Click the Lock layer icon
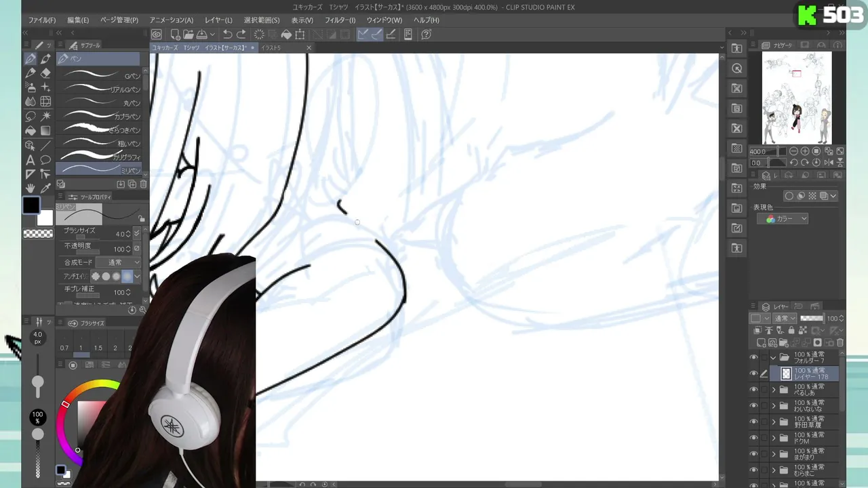This screenshot has width=868, height=488. (791, 330)
